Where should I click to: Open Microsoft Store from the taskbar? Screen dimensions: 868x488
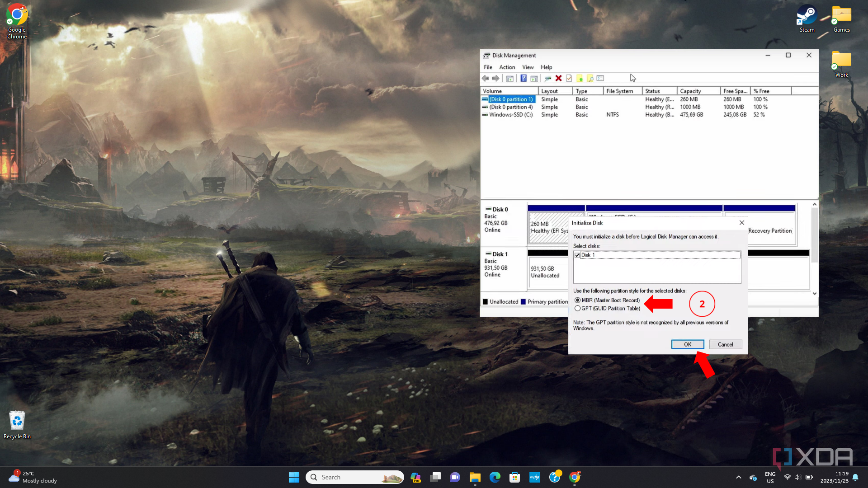514,477
